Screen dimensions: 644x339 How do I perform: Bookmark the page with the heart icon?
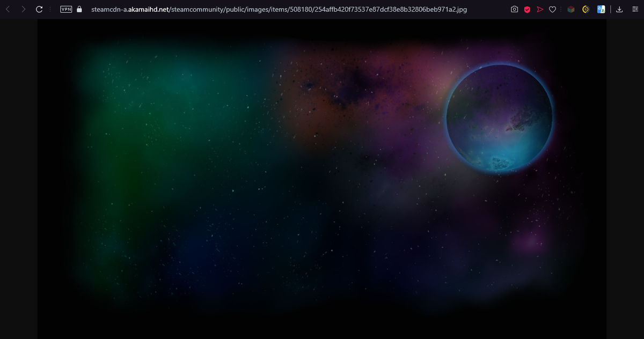click(x=552, y=9)
